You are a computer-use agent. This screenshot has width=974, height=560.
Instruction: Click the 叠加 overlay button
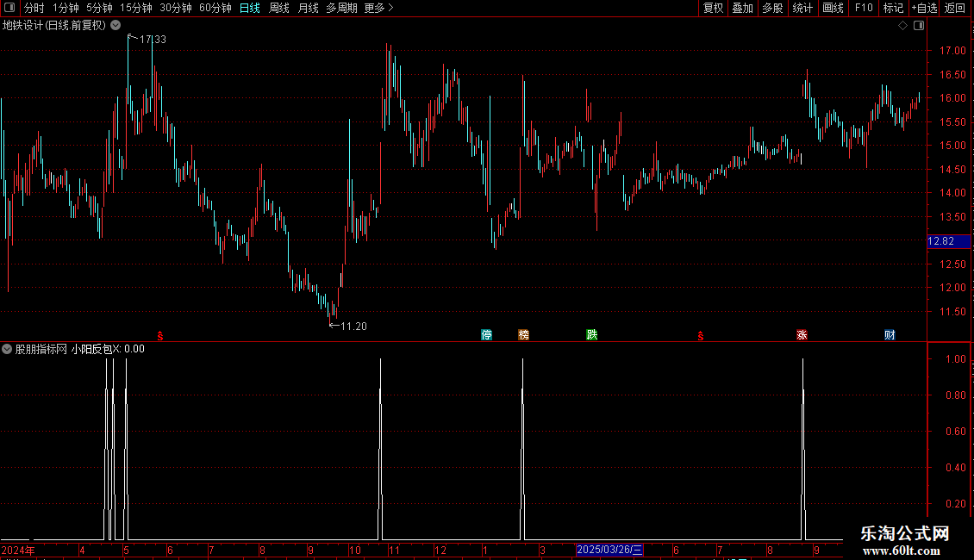click(x=742, y=8)
